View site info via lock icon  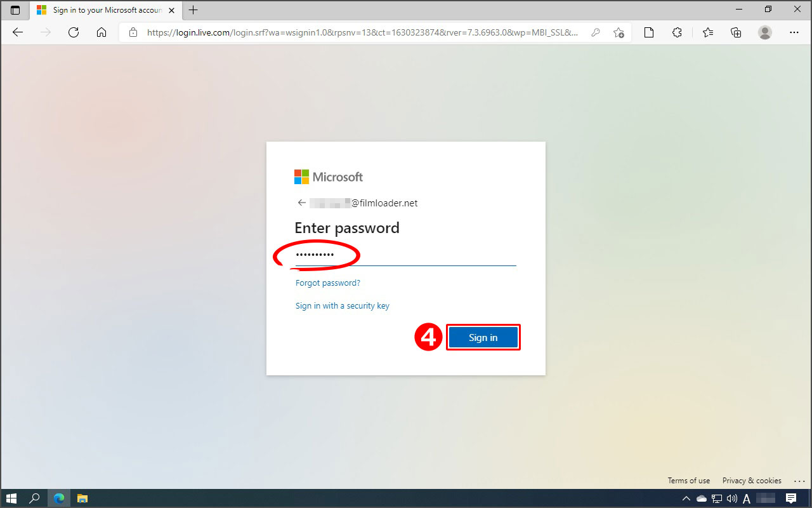[x=133, y=32]
